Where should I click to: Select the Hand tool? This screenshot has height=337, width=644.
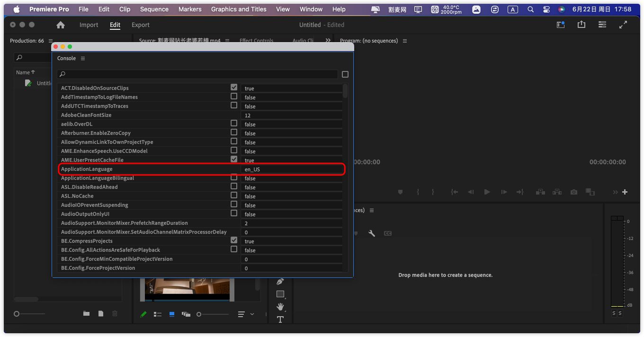pos(280,307)
